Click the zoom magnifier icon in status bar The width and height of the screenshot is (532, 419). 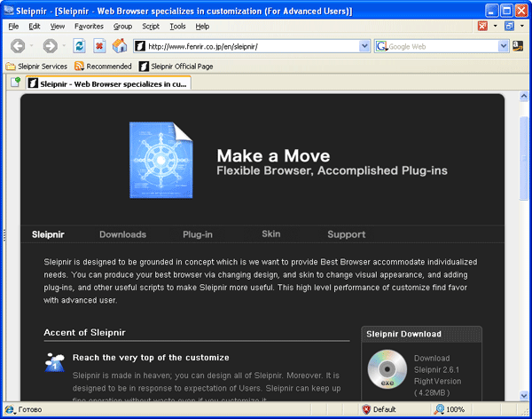click(x=439, y=409)
